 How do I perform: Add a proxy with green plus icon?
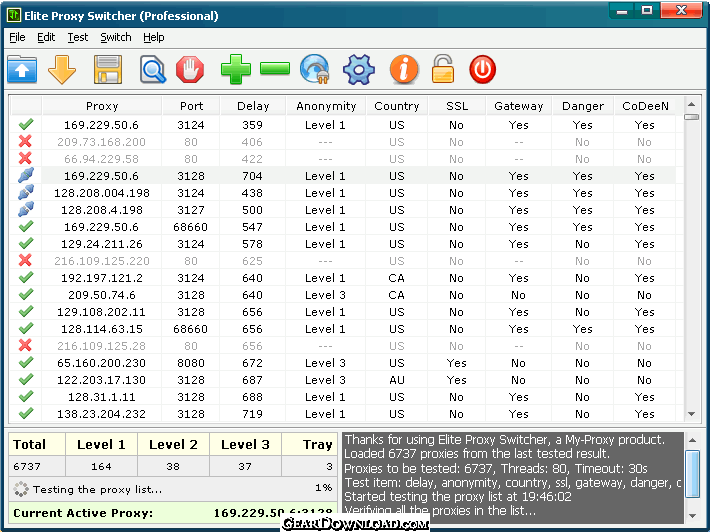point(235,69)
